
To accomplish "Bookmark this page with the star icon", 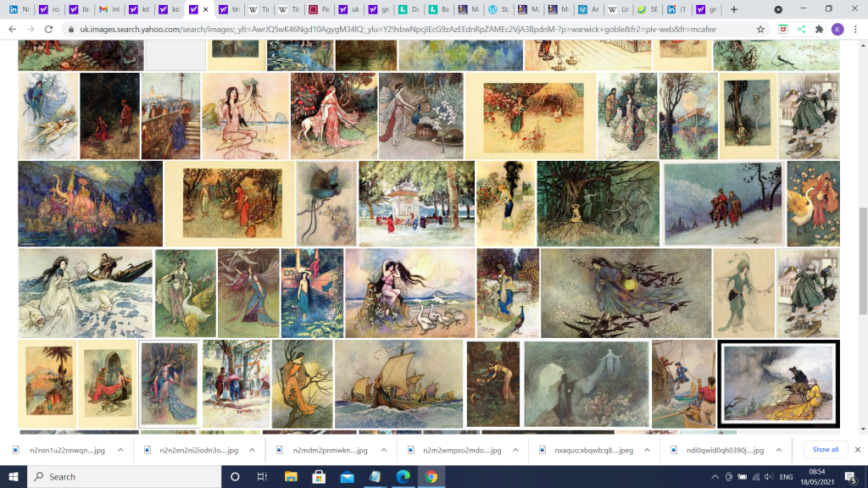I will pyautogui.click(x=760, y=29).
